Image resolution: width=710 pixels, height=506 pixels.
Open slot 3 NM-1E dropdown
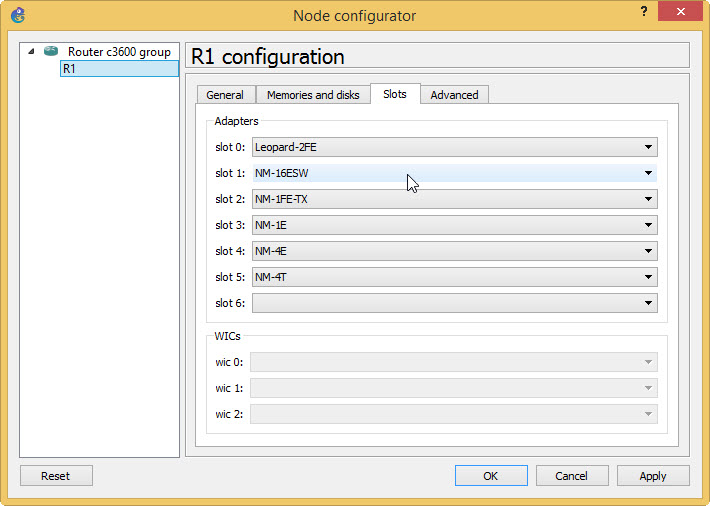pyautogui.click(x=455, y=225)
